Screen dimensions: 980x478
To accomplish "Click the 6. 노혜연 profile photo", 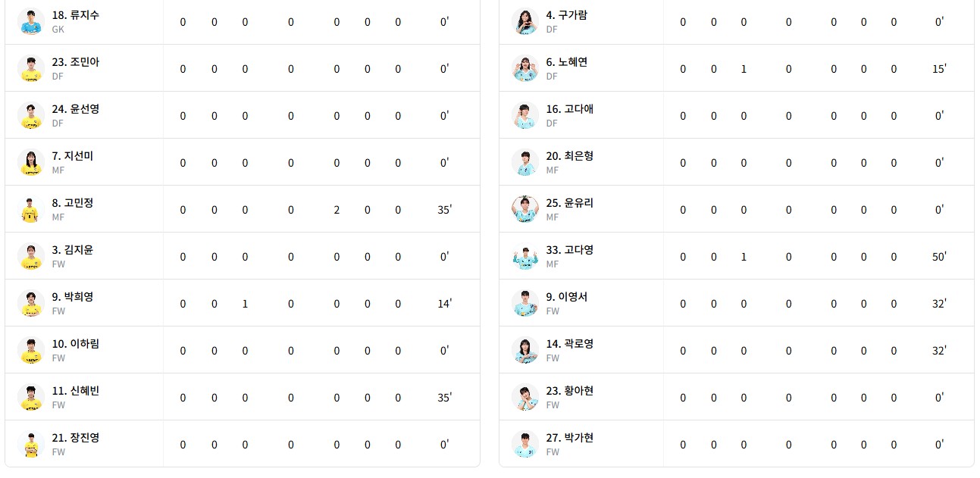I will [x=524, y=68].
